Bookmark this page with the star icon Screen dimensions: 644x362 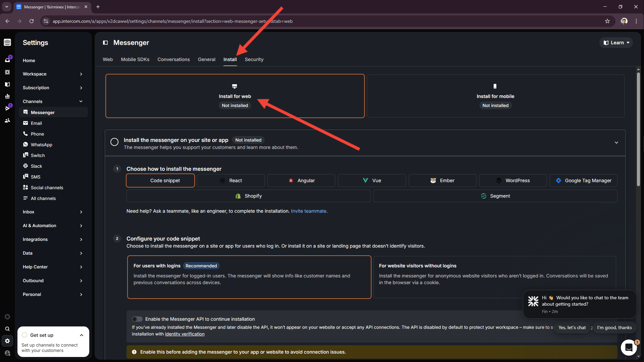tap(607, 21)
